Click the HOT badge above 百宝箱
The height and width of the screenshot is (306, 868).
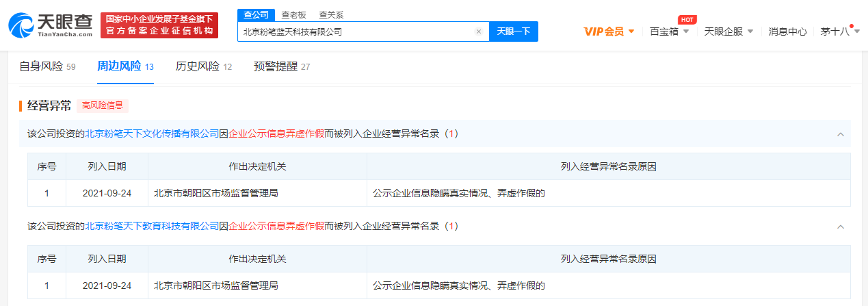coord(686,19)
